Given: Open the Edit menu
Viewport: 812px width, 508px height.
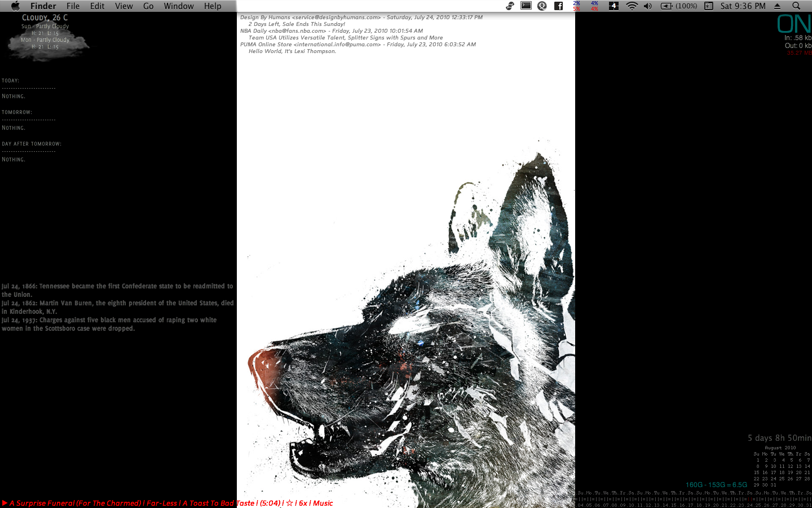Looking at the screenshot, I should tap(97, 6).
